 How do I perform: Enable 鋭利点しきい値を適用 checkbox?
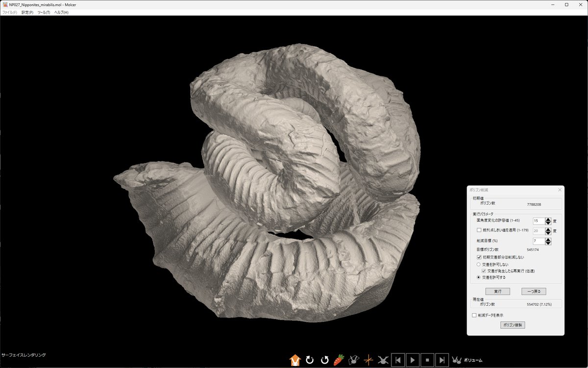pos(479,230)
